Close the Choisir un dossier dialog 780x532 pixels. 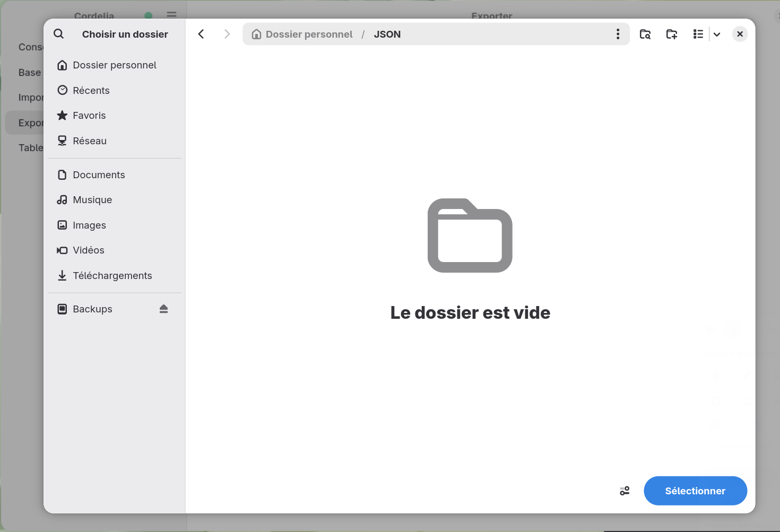coord(740,34)
